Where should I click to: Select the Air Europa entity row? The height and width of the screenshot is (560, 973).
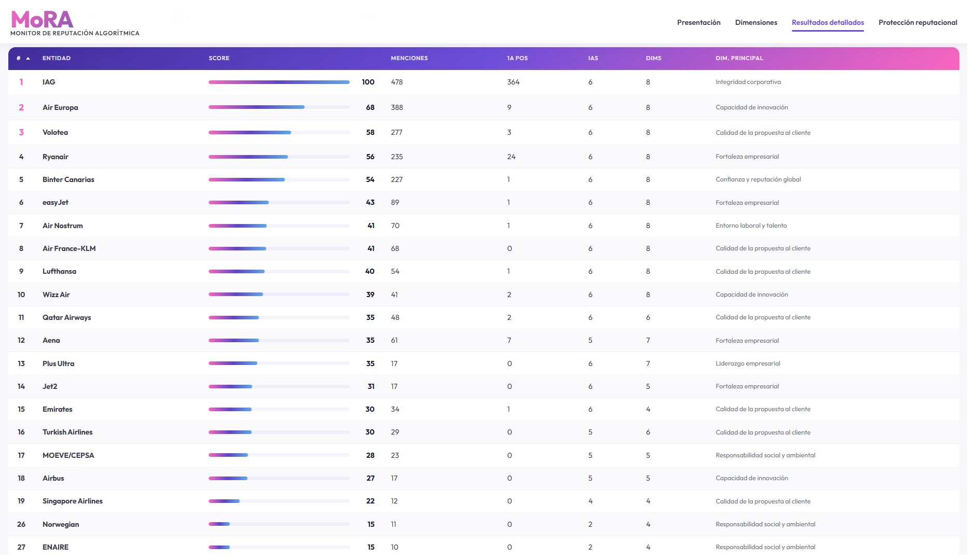pos(484,108)
